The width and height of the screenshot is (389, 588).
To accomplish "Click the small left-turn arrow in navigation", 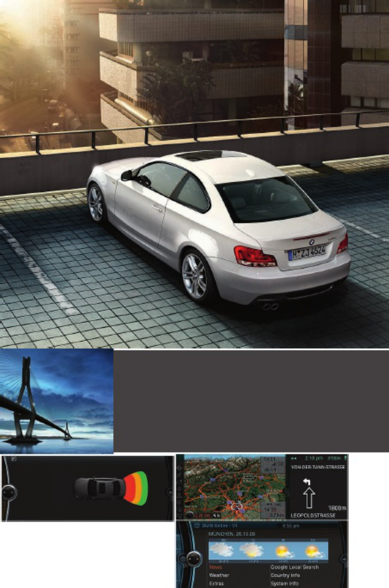I will click(x=307, y=481).
